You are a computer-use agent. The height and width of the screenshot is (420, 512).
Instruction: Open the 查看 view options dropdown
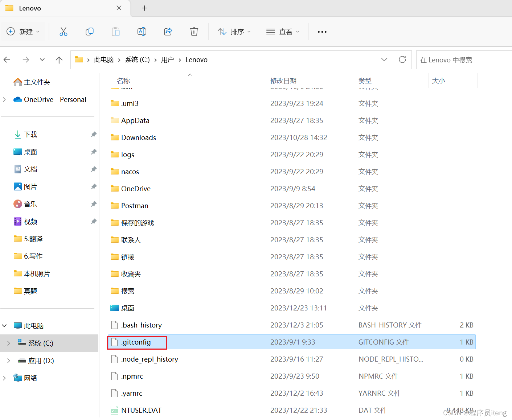(x=283, y=32)
